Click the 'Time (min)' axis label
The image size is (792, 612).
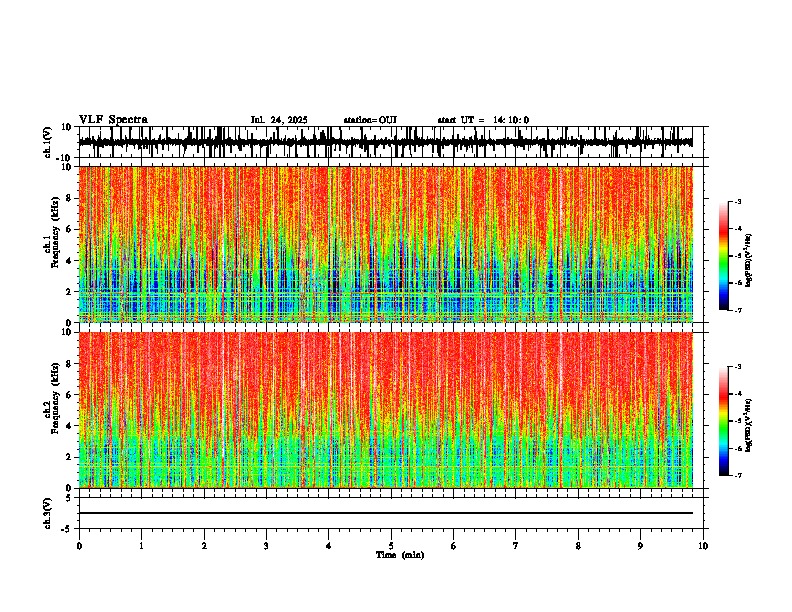(x=400, y=555)
